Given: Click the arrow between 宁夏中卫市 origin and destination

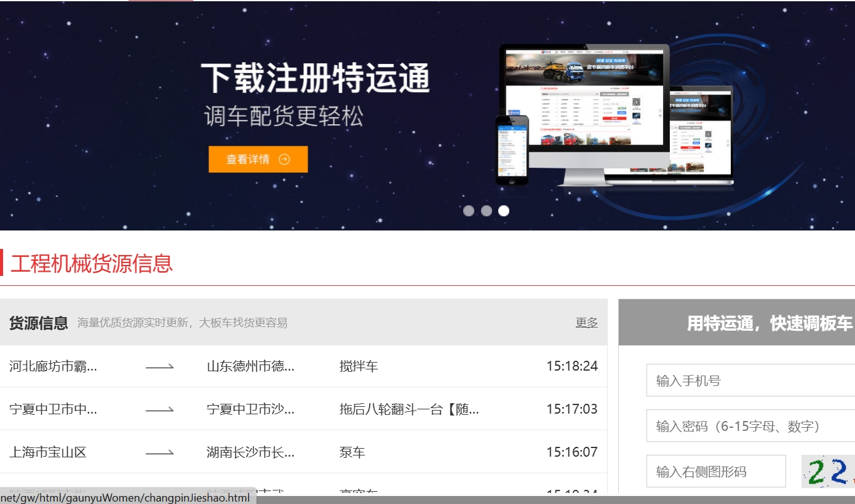Looking at the screenshot, I should tap(159, 409).
